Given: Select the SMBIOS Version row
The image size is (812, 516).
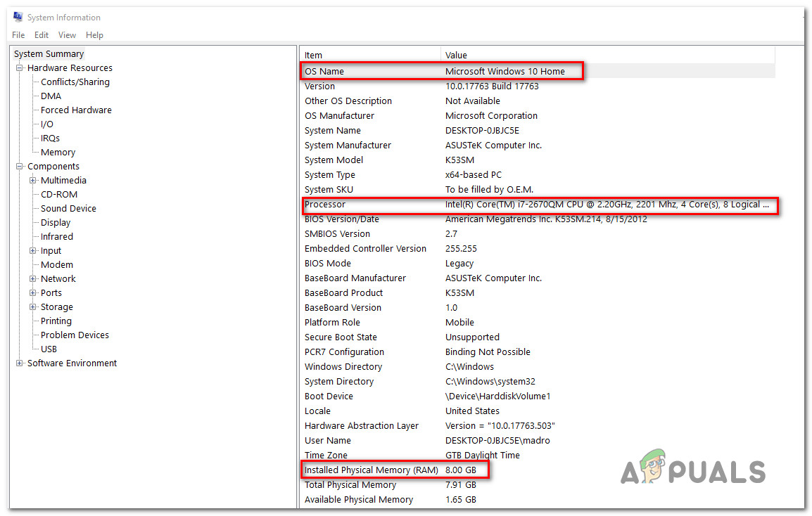Looking at the screenshot, I should point(538,234).
